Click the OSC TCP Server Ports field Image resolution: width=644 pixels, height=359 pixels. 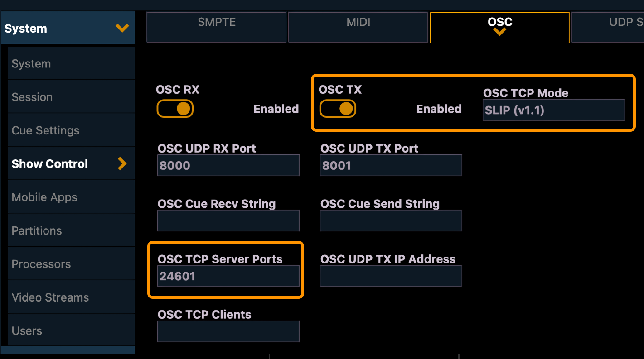click(x=228, y=276)
